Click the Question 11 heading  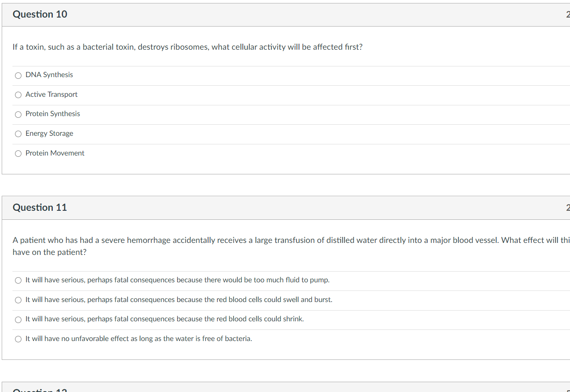coord(40,207)
